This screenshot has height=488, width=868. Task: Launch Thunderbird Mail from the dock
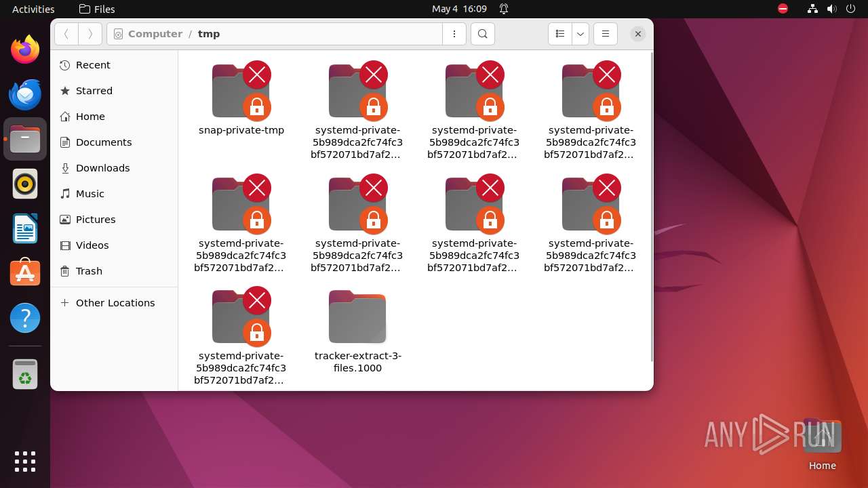point(25,94)
